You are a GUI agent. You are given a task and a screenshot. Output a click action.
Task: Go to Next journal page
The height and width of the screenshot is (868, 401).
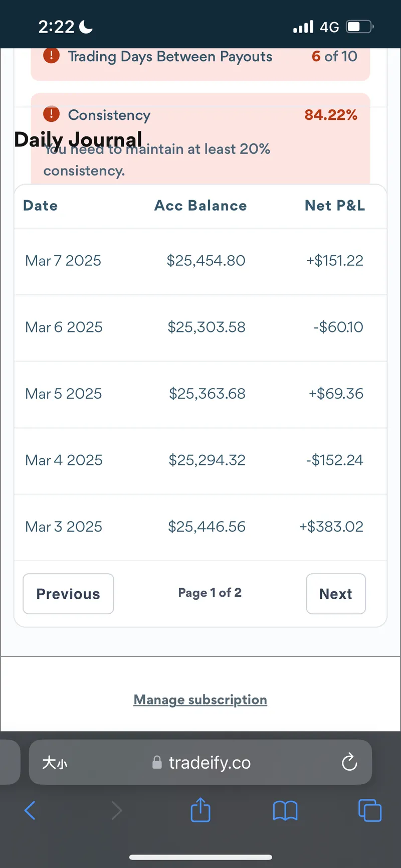click(335, 594)
